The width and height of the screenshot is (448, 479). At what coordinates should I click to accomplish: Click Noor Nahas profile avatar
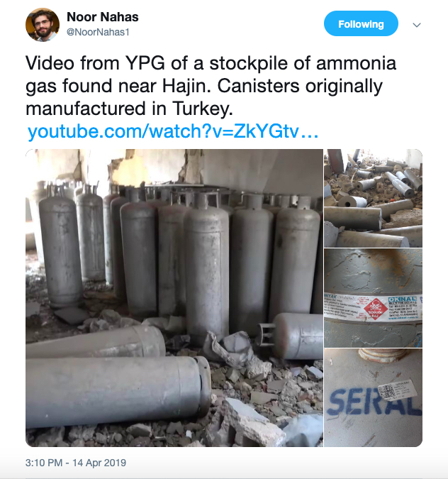click(x=43, y=25)
